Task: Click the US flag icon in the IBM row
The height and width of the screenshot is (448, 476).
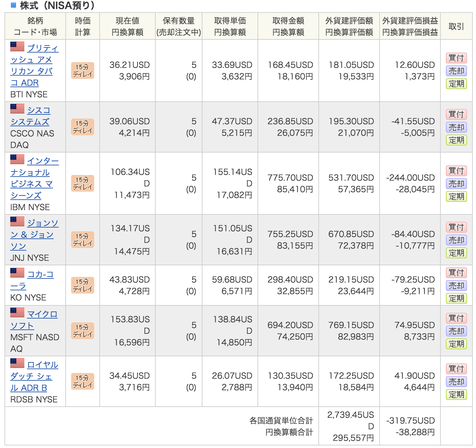Action: 17,160
